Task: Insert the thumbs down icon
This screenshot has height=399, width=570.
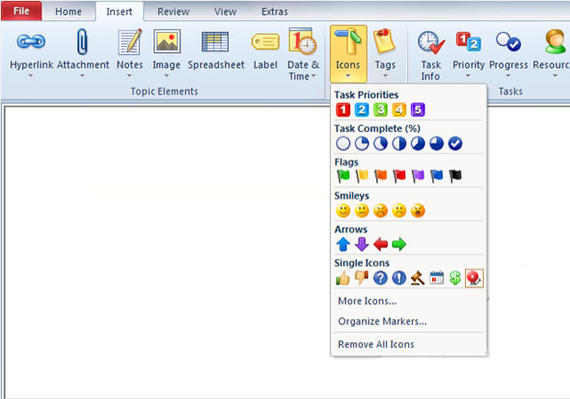Action: point(362,278)
